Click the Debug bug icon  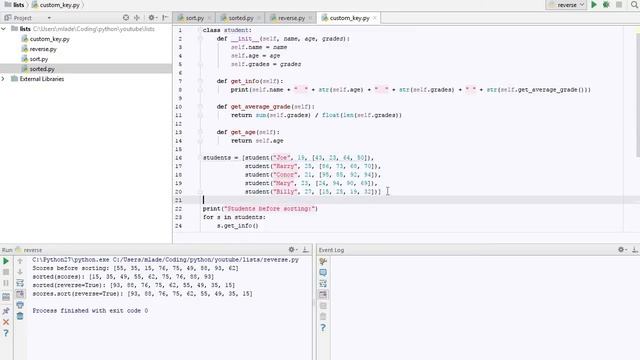click(x=606, y=5)
